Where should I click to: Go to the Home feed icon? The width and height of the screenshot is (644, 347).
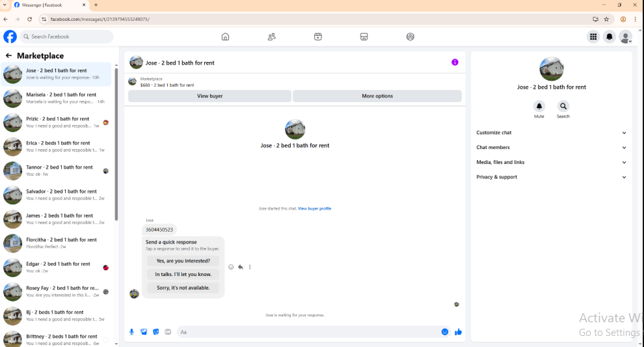pyautogui.click(x=225, y=36)
